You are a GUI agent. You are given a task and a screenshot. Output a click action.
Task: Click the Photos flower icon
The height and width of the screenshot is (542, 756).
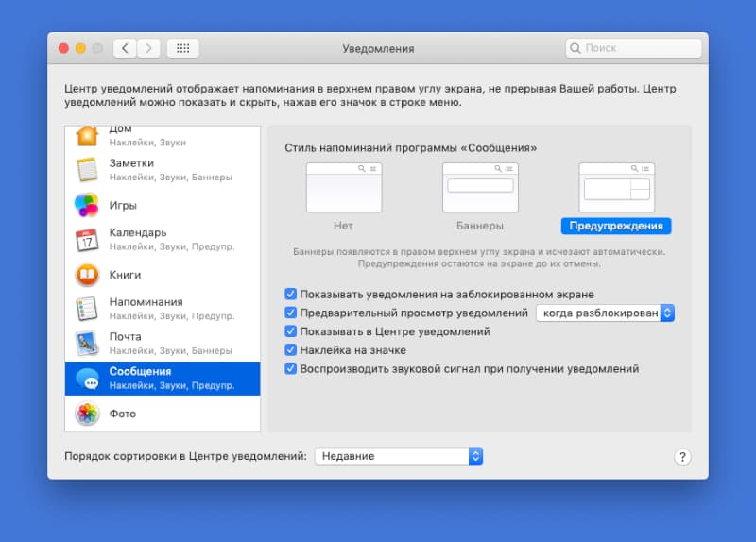coord(87,414)
